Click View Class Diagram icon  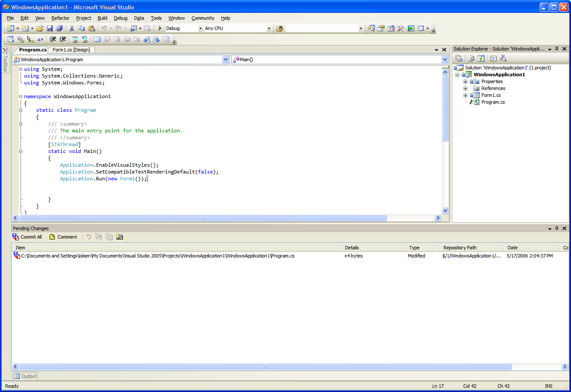[x=503, y=58]
